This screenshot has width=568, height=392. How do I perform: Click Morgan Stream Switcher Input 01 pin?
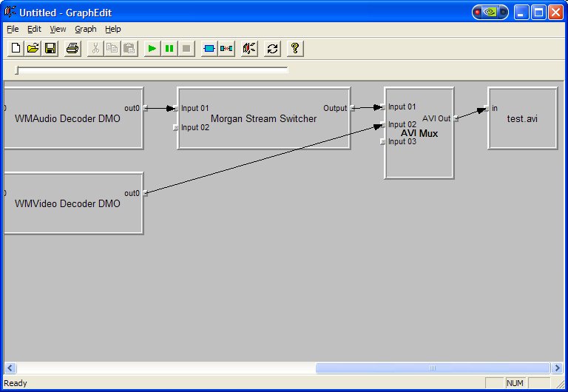tap(176, 108)
